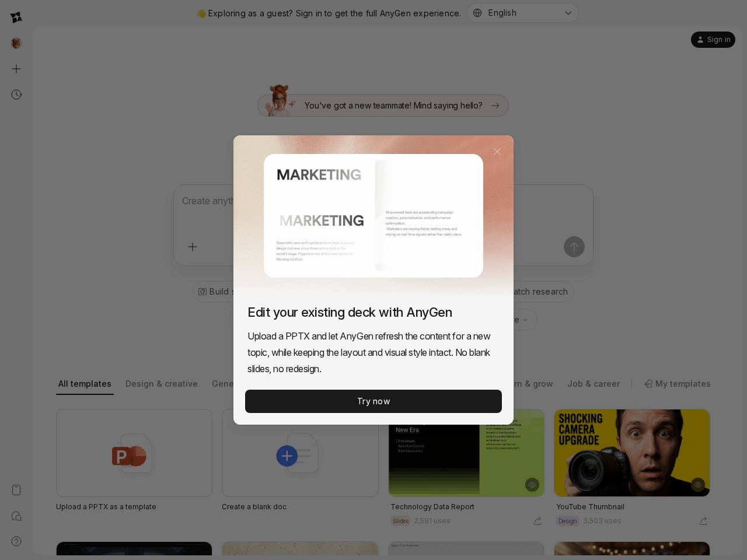
Task: Toggle preview eye on Technology Data Report
Action: click(x=532, y=485)
